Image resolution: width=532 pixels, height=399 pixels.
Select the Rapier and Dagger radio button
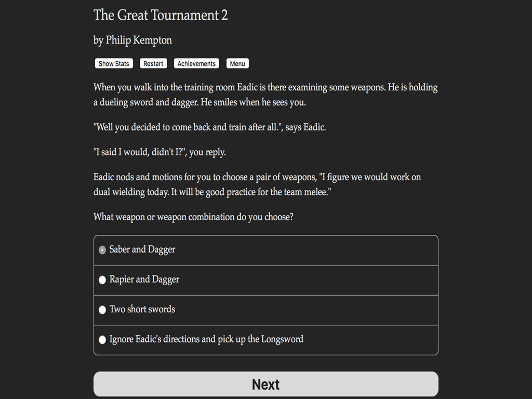[102, 280]
